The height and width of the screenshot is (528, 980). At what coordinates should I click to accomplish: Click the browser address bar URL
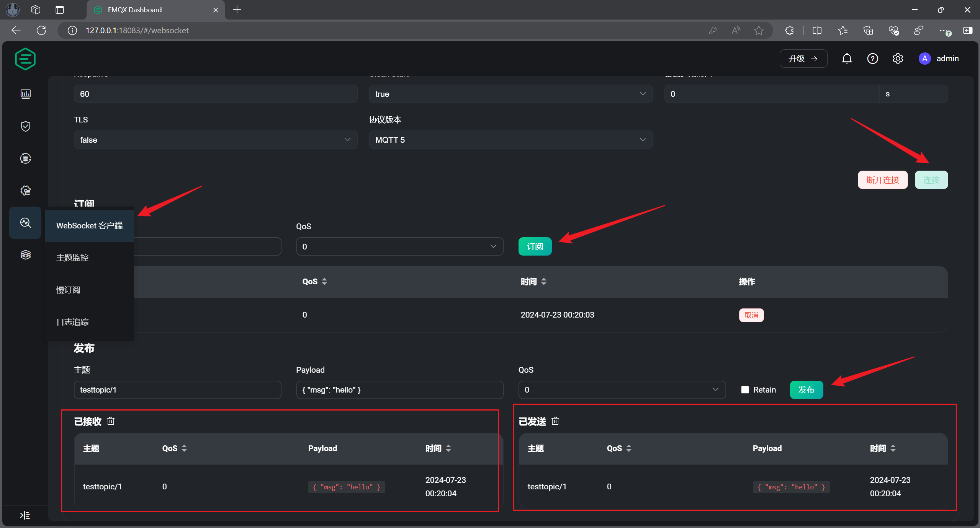137,30
